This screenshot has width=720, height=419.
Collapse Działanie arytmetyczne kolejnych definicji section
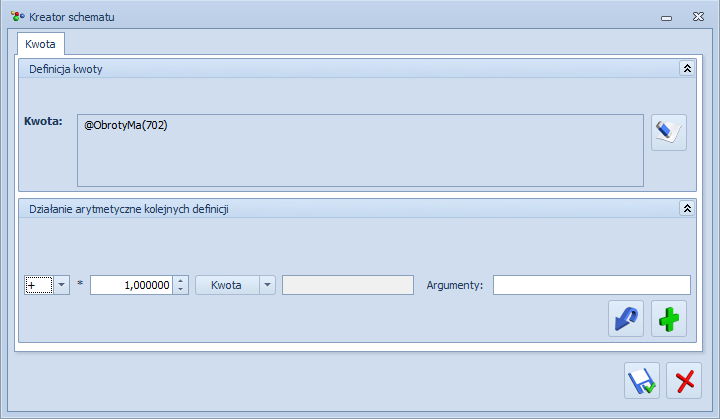687,209
